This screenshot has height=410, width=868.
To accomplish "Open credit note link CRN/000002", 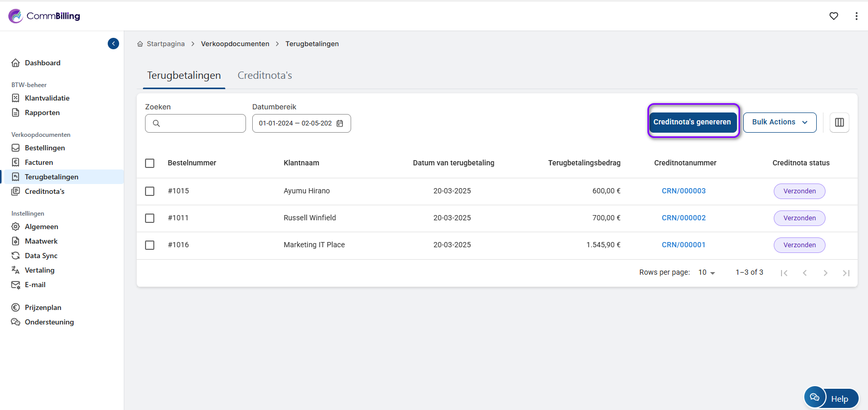I will 684,218.
